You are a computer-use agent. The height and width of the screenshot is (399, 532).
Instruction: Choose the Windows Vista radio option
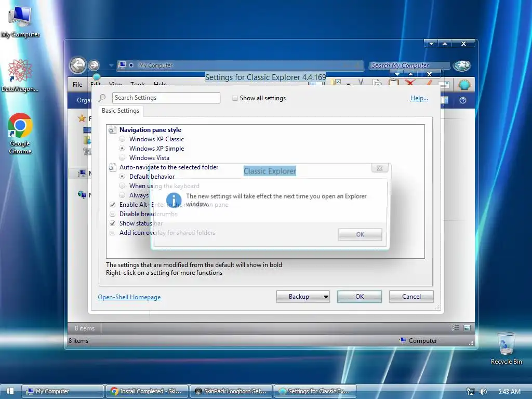coord(122,158)
